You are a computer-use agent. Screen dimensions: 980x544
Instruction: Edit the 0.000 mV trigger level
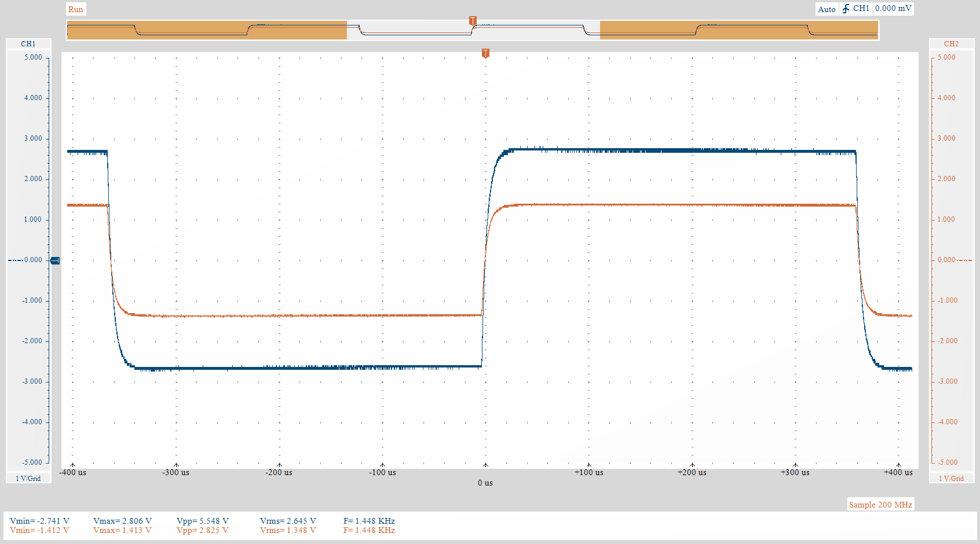[x=893, y=9]
